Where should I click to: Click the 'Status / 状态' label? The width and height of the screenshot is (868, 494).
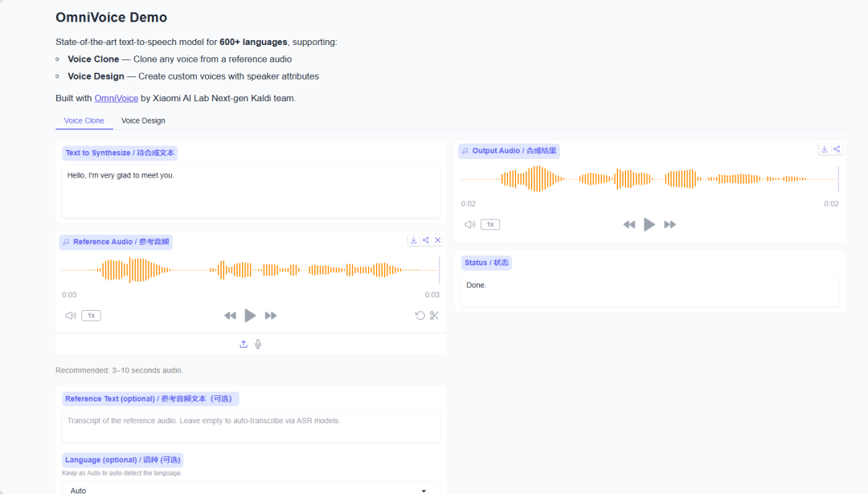pyautogui.click(x=486, y=263)
